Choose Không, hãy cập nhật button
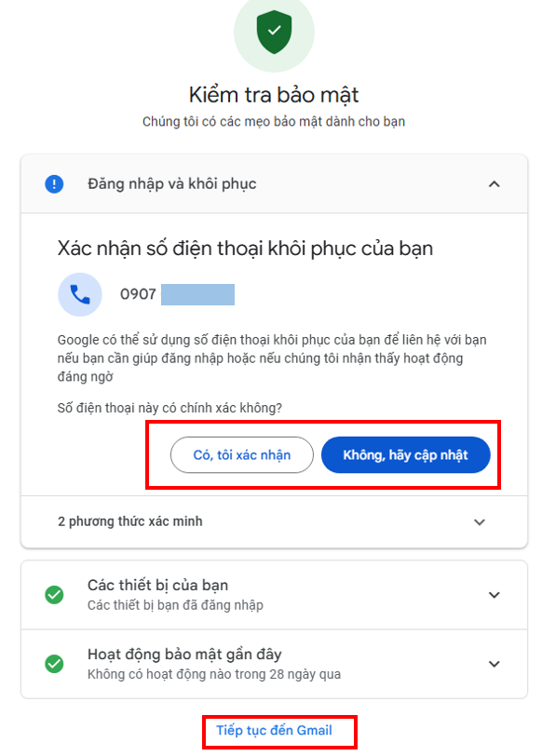This screenshot has height=756, width=542. (405, 454)
